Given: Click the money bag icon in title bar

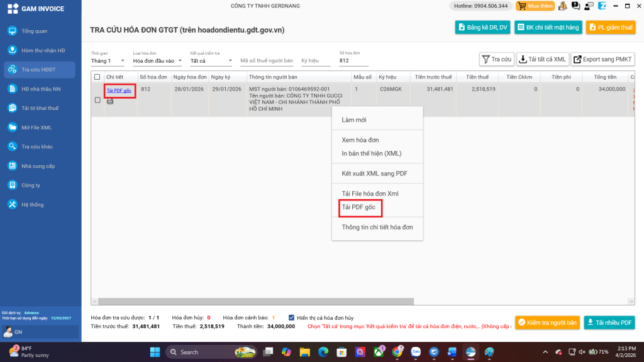Looking at the screenshot, I should click(x=563, y=6).
